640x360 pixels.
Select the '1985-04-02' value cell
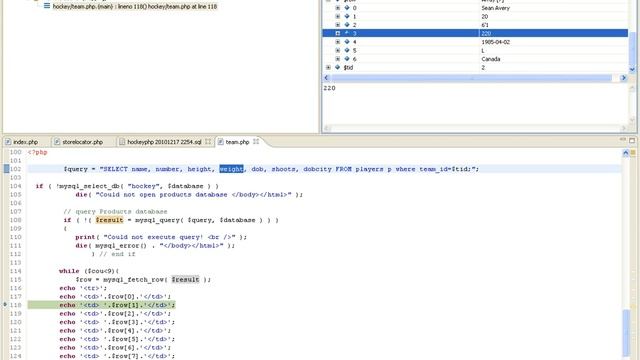pyautogui.click(x=496, y=42)
